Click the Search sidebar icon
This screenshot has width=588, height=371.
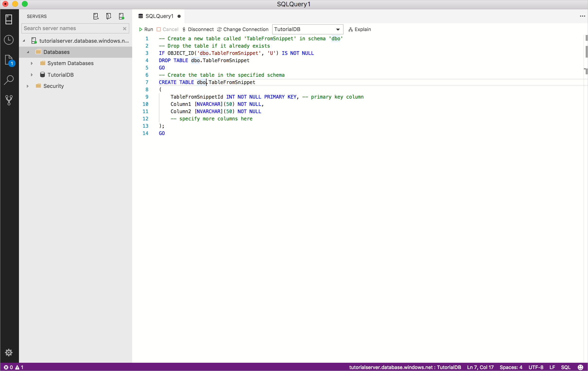[x=9, y=79]
